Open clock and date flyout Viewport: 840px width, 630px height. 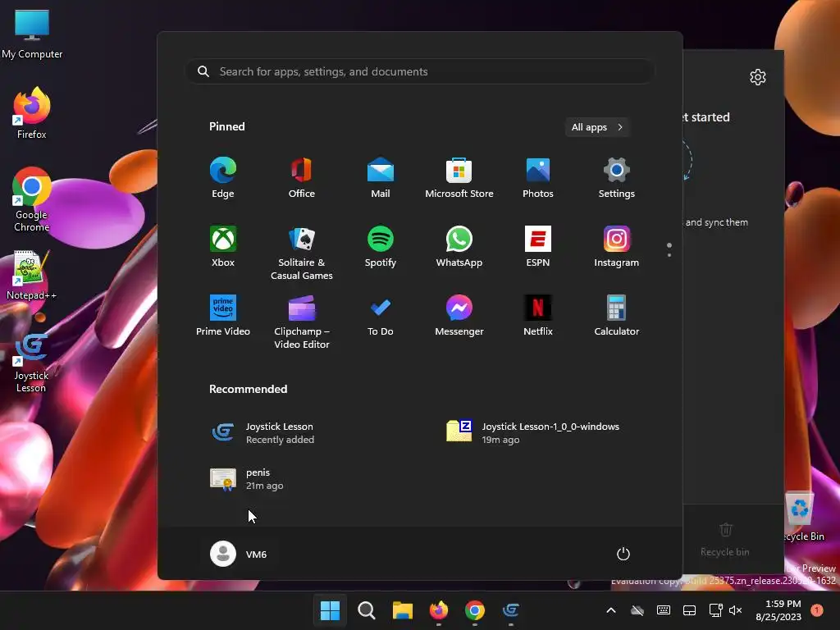(x=778, y=610)
